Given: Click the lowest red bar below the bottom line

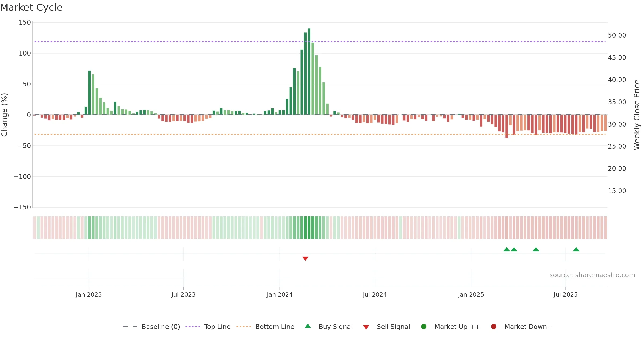Looking at the screenshot, I should pyautogui.click(x=507, y=127).
